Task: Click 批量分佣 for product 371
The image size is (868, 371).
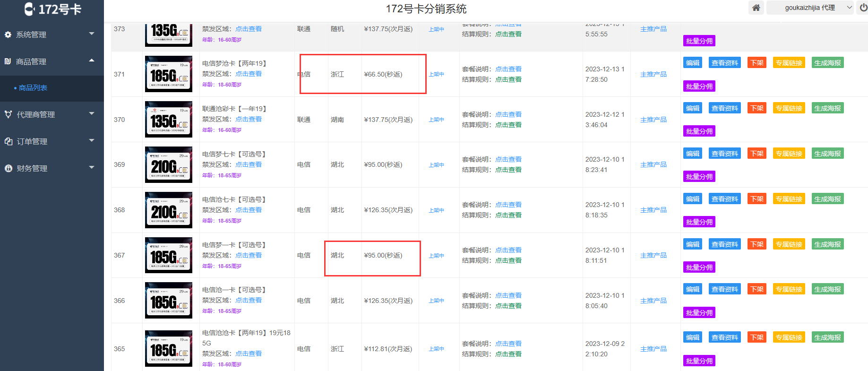Action: point(699,86)
